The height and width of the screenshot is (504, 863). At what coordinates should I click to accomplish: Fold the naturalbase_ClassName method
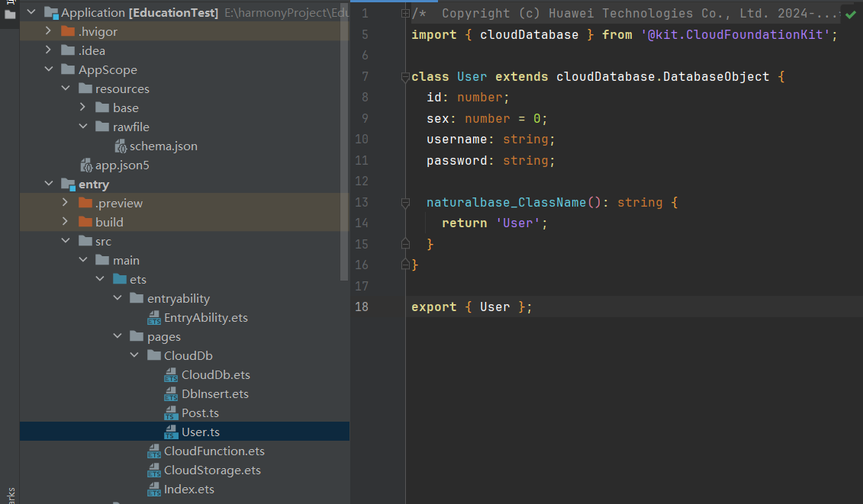tap(405, 203)
